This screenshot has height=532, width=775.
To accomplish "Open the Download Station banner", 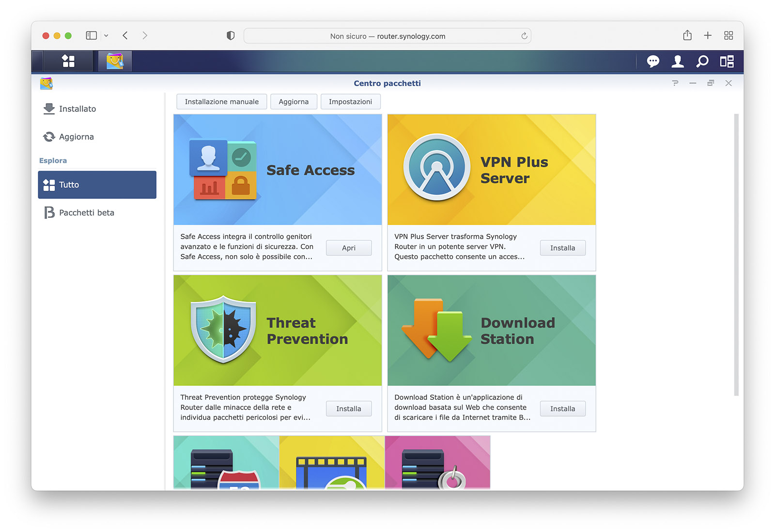I will click(492, 330).
